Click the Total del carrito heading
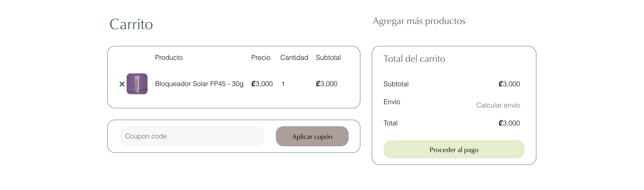 tap(414, 59)
